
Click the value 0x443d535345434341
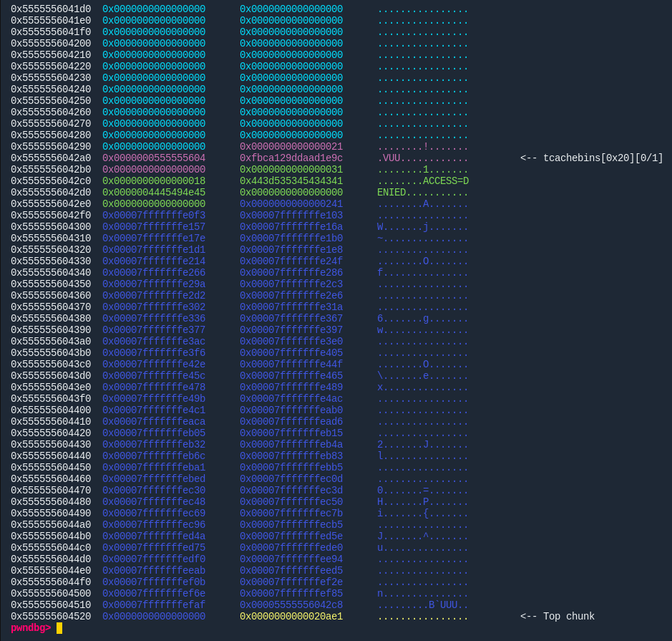click(291, 181)
